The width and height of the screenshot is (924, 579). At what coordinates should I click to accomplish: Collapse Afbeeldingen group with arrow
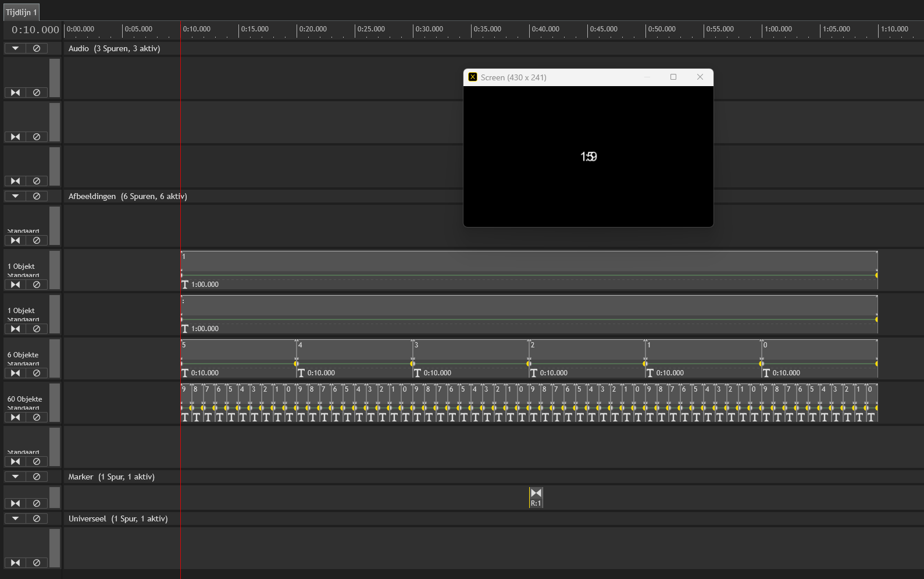[15, 196]
